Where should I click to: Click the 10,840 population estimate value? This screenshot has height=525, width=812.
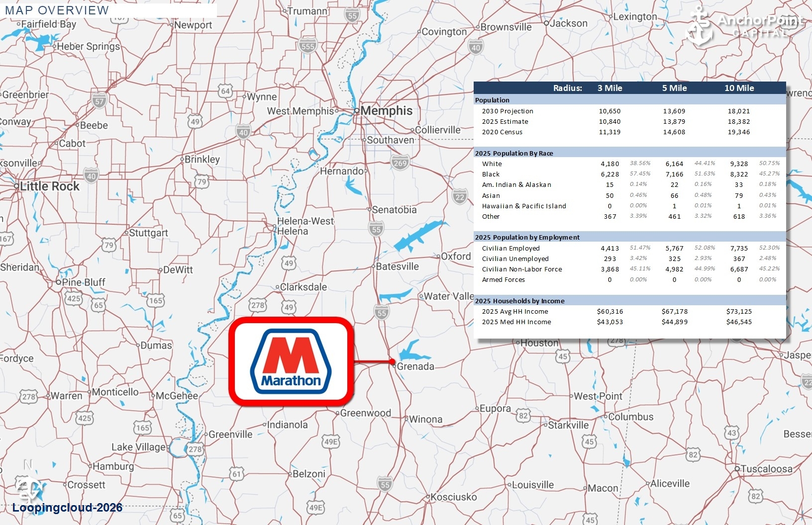pos(610,121)
